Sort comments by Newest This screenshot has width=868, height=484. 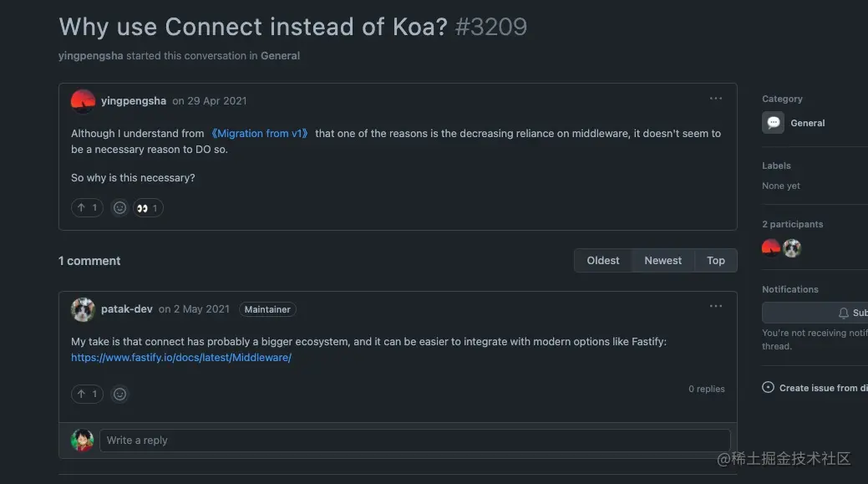point(662,261)
